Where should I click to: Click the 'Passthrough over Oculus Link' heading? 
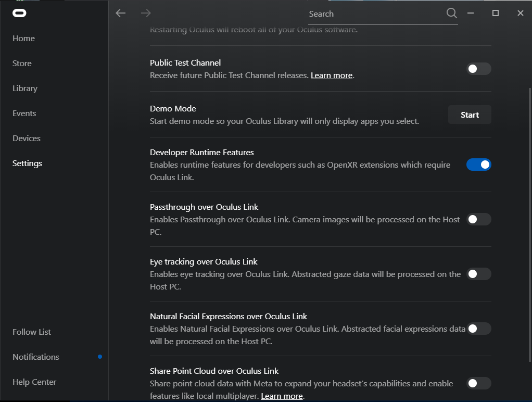pos(204,207)
